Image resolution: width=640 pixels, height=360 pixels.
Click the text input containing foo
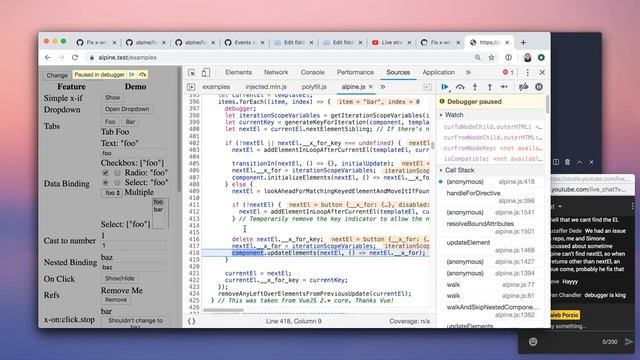(x=133, y=153)
